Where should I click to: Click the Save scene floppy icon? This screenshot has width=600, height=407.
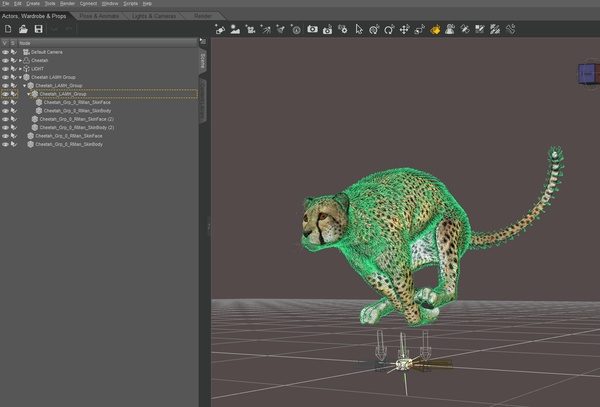click(x=38, y=30)
